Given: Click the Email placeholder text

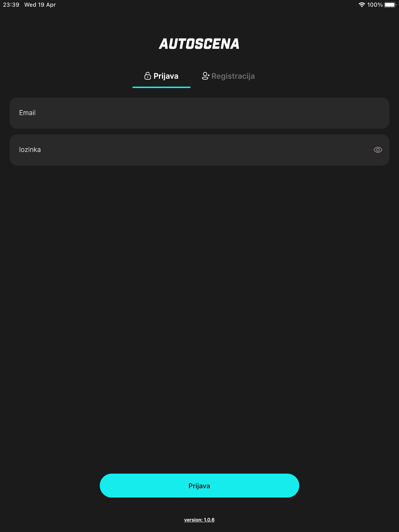Looking at the screenshot, I should pyautogui.click(x=27, y=113).
